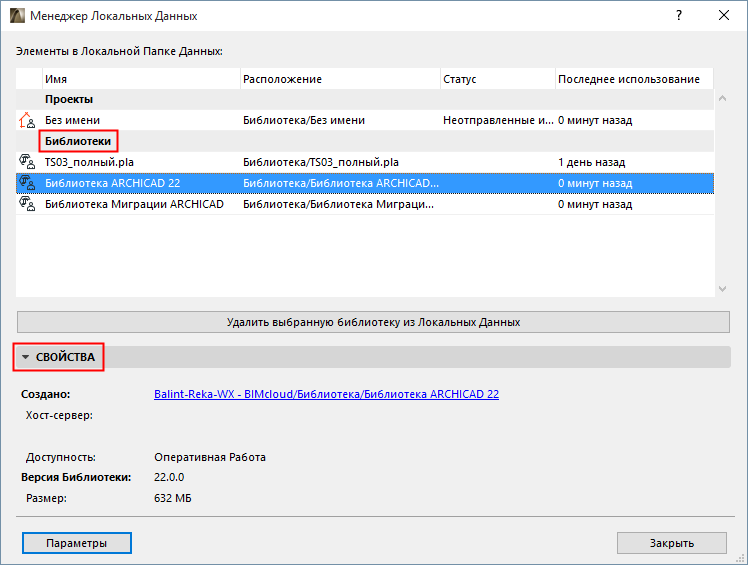The width and height of the screenshot is (748, 565).
Task: Select the Без имени project row
Action: tap(365, 120)
